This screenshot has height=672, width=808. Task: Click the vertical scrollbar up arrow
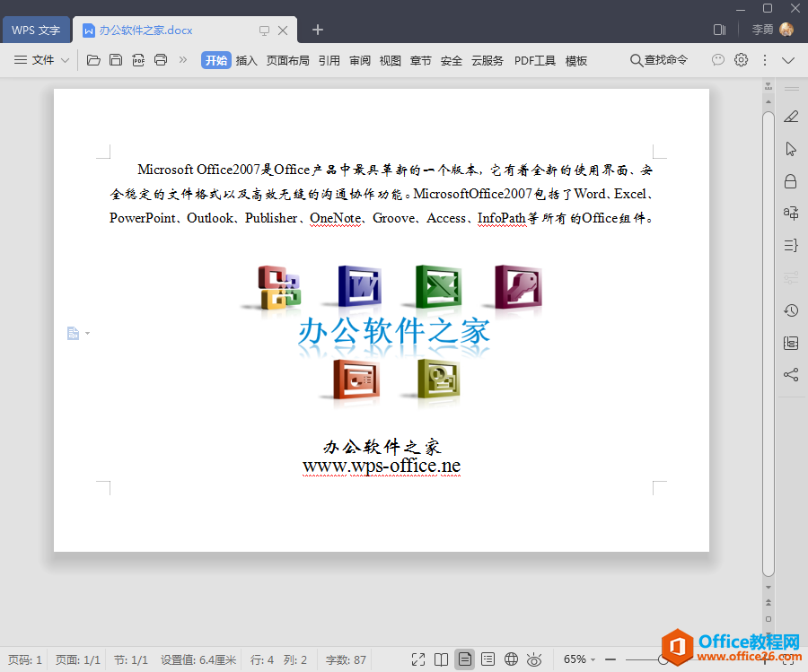(x=768, y=102)
